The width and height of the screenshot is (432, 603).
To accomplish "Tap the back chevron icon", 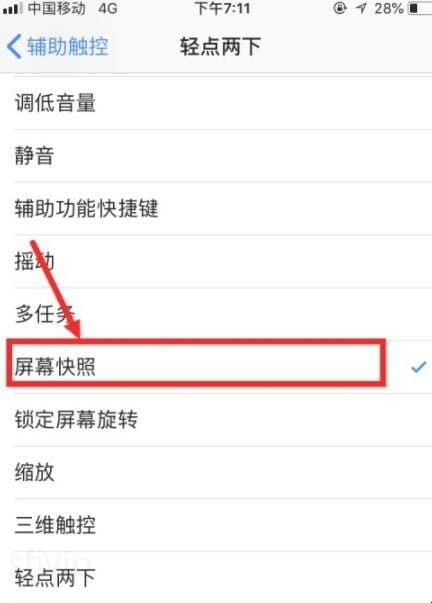I will click(14, 46).
